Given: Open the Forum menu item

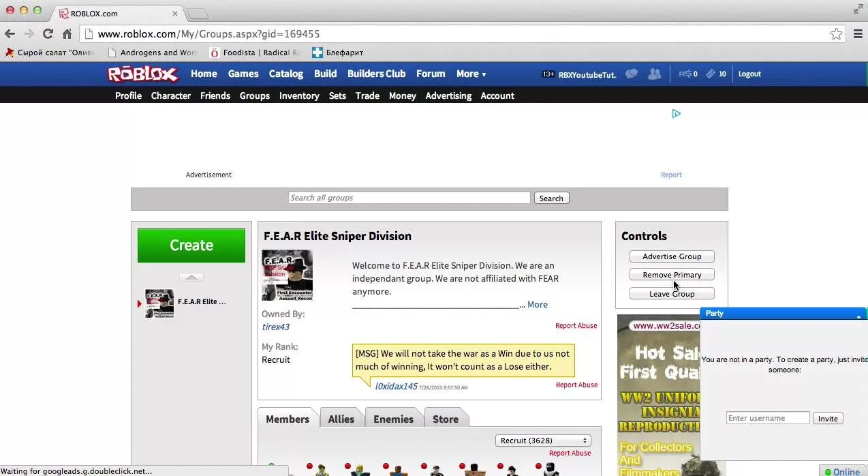Looking at the screenshot, I should coord(431,74).
